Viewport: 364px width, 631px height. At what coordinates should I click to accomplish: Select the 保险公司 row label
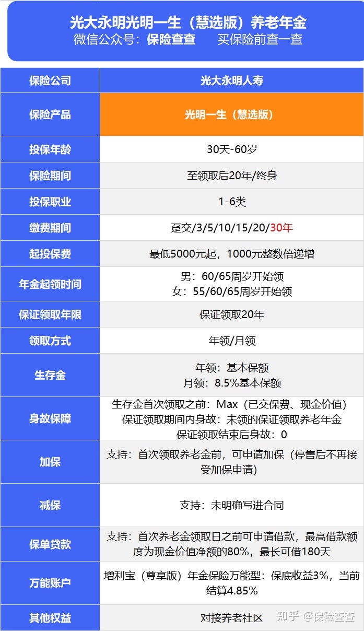(x=50, y=80)
